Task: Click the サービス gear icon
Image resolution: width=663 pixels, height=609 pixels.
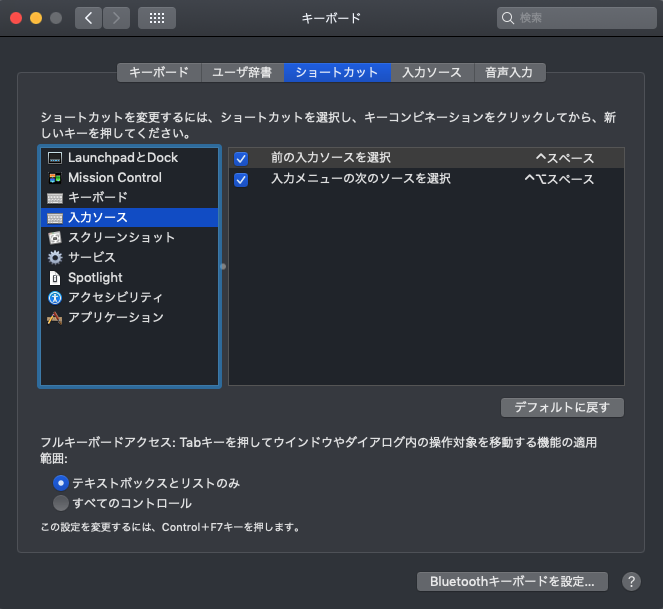Action: 55,258
